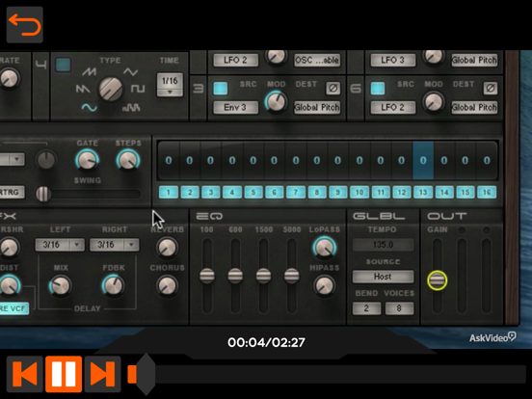Select the sine wave LFO type

(90, 108)
